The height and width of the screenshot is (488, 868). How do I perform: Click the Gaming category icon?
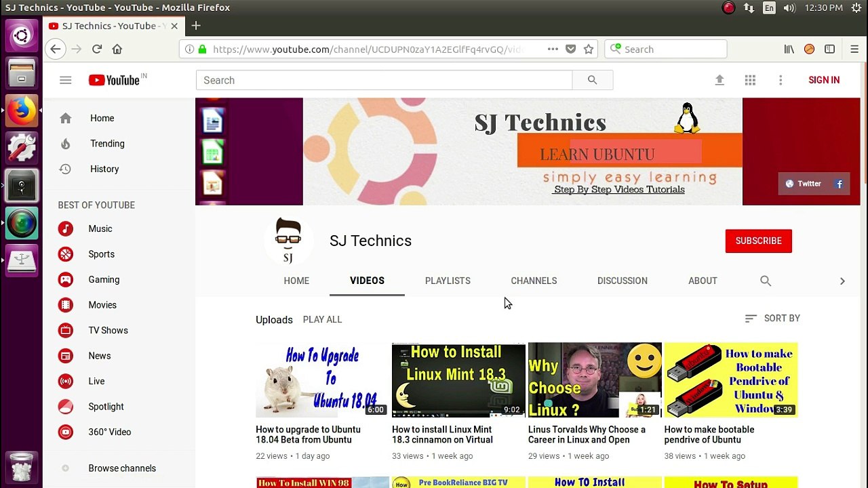(65, 279)
